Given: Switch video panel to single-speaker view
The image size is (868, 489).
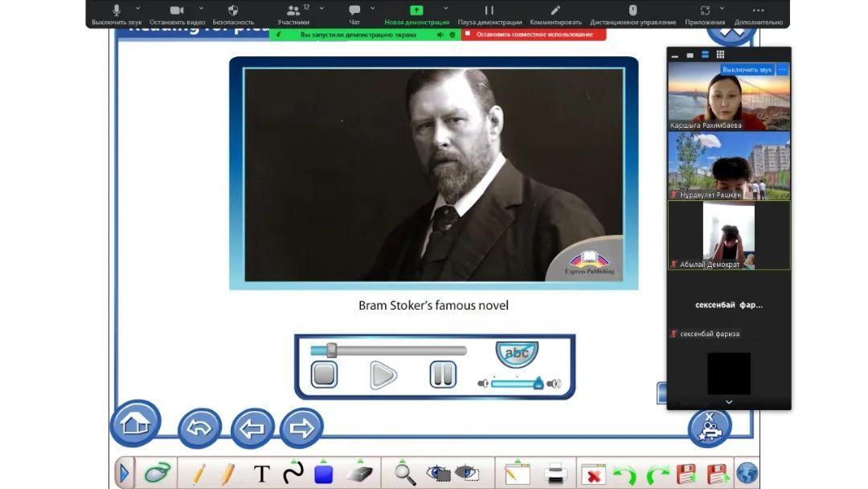Looking at the screenshot, I should click(690, 55).
